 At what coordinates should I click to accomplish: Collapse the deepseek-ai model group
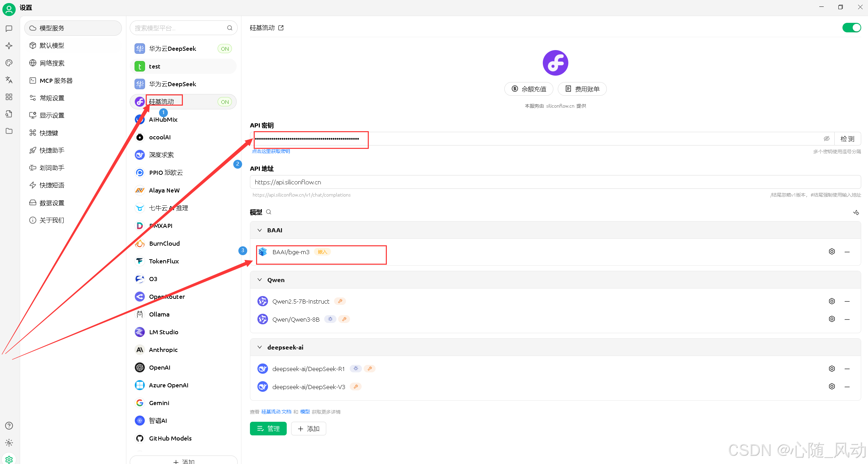pos(260,347)
